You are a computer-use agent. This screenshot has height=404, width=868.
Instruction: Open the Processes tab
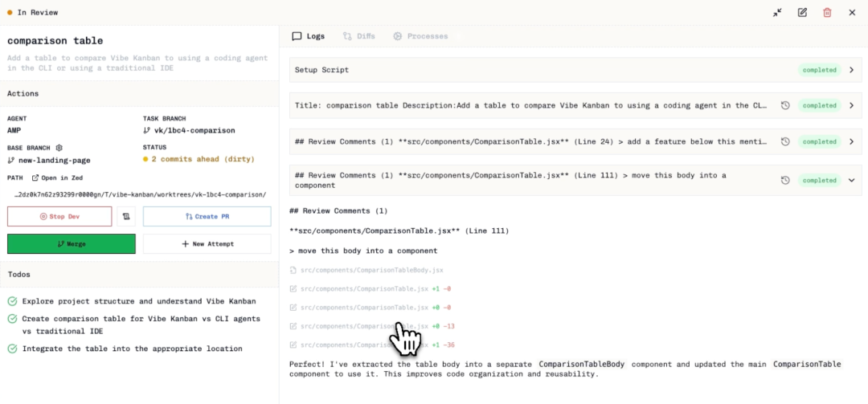pos(420,36)
